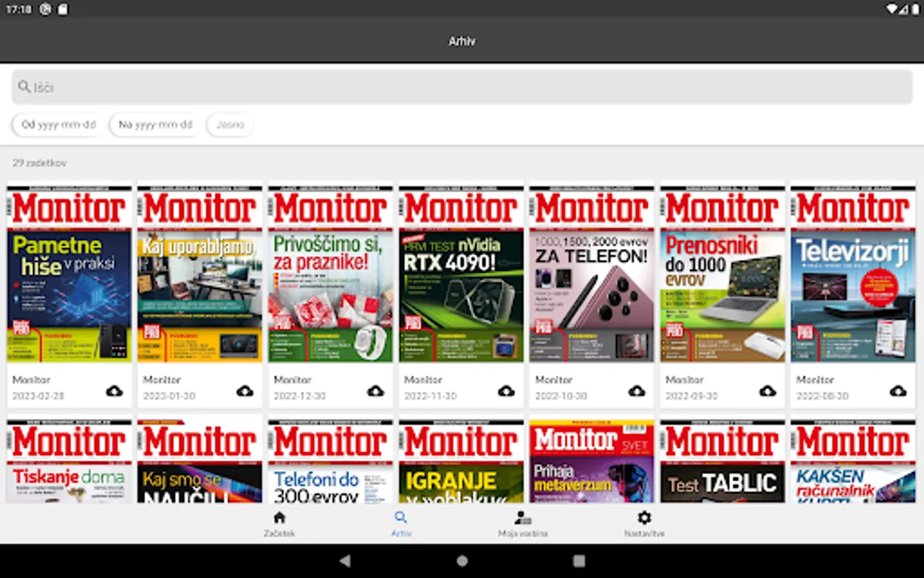This screenshot has height=578, width=924.
Task: Download the 2022-09-30 Monitor issue
Action: tap(767, 391)
